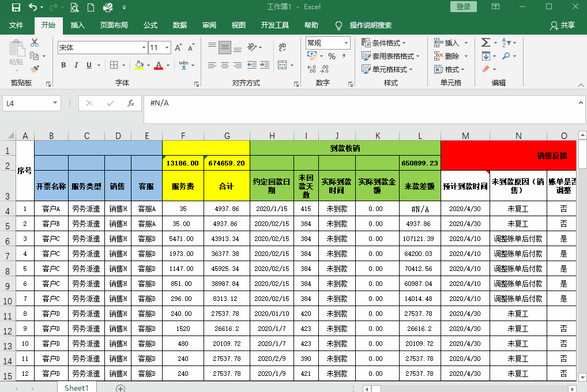Apply yellow fill color

click(139, 65)
